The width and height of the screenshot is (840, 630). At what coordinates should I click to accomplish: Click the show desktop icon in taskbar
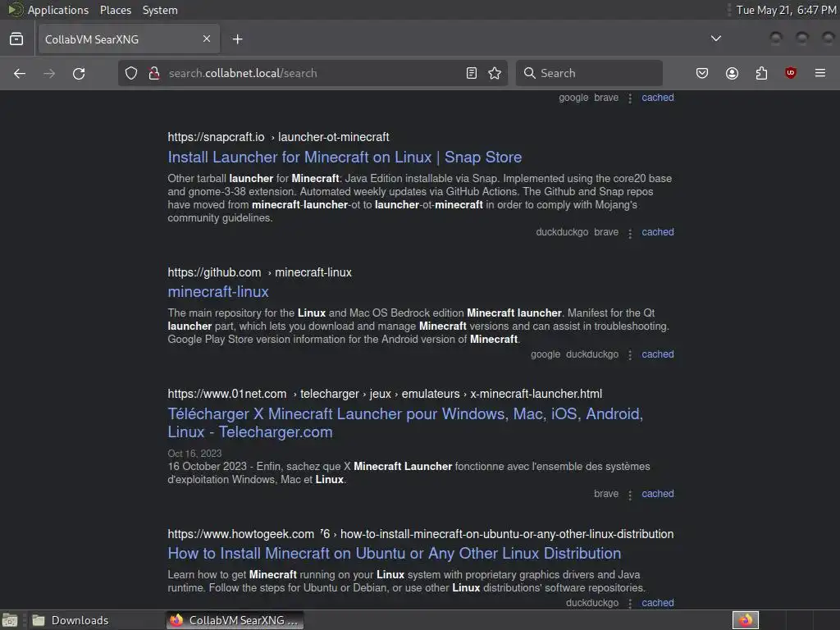click(x=10, y=620)
